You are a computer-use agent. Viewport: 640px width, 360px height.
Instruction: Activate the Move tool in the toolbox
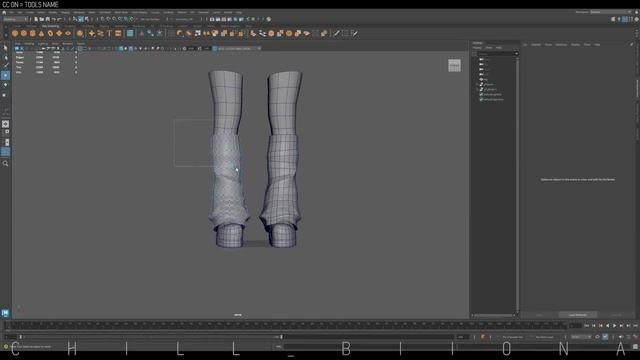tap(5, 76)
